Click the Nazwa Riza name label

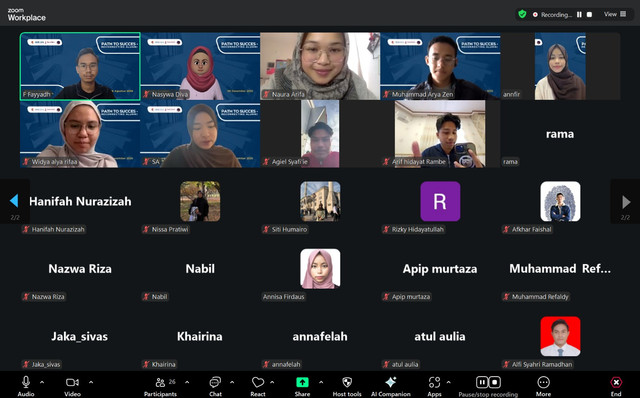click(48, 297)
